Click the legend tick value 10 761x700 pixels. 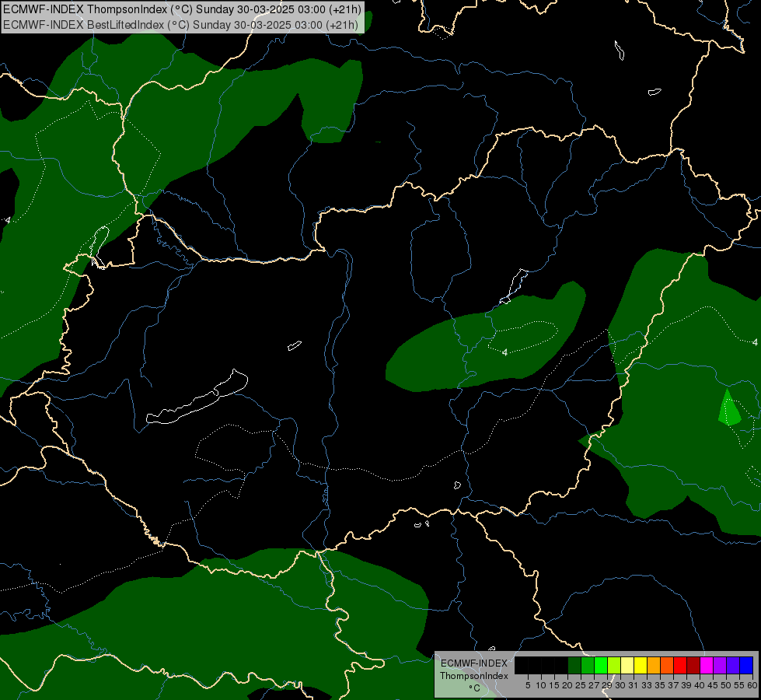[x=541, y=685]
